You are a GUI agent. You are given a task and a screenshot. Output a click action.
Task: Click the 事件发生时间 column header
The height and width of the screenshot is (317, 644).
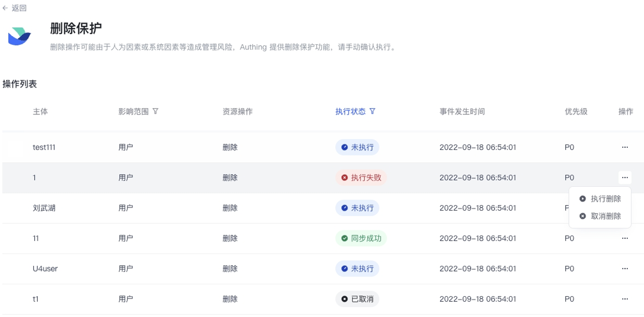click(462, 111)
